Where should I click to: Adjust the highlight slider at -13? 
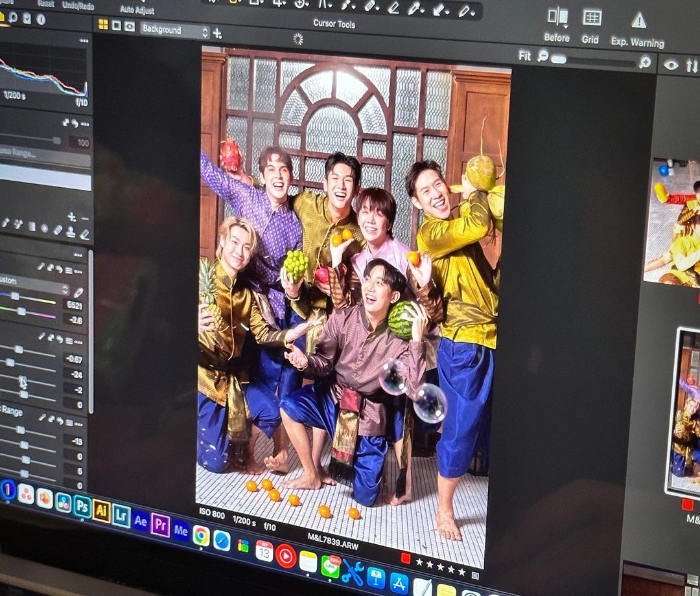point(28,431)
